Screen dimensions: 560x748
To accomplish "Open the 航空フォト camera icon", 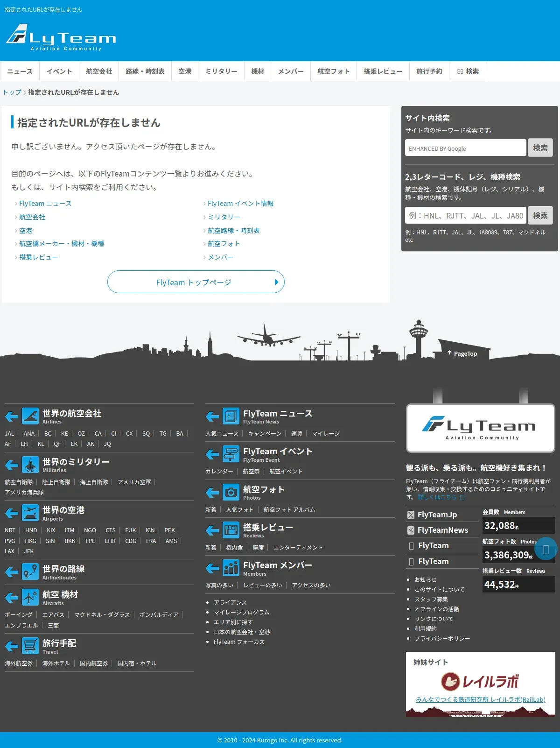I will point(231,492).
